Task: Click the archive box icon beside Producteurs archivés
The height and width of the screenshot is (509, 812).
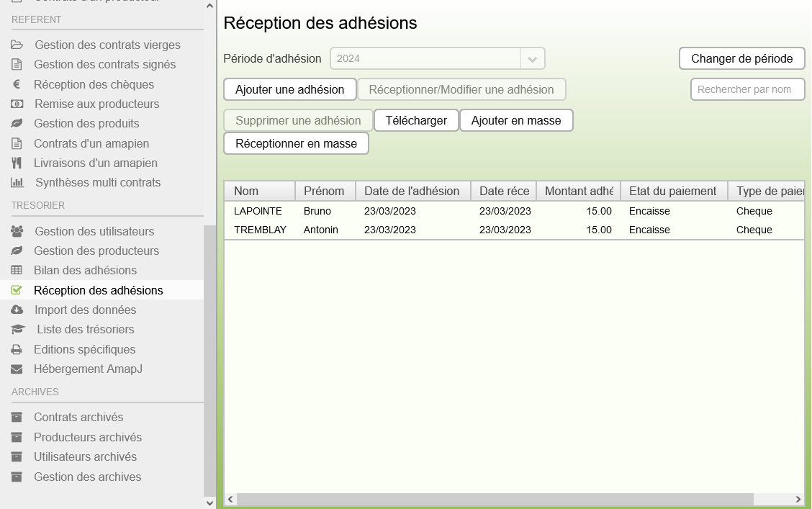Action: point(17,438)
